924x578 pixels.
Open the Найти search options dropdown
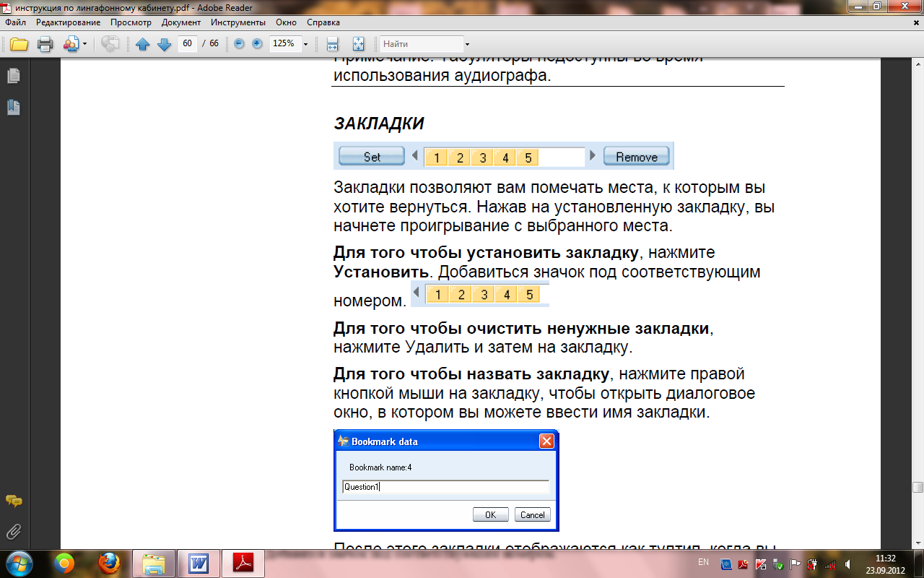coord(467,44)
